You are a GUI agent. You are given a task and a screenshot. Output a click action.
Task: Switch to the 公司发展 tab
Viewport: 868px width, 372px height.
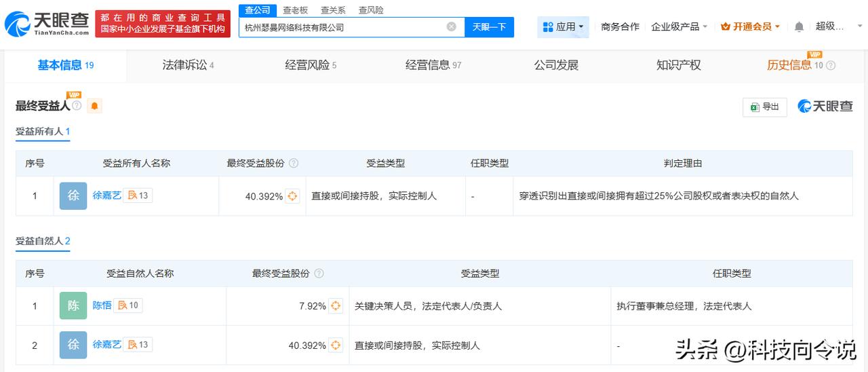pyautogui.click(x=556, y=65)
